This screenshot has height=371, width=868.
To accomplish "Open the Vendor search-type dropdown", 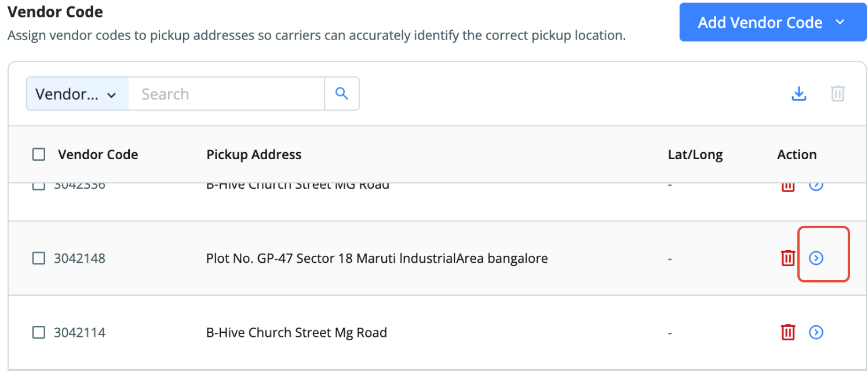I will [77, 94].
